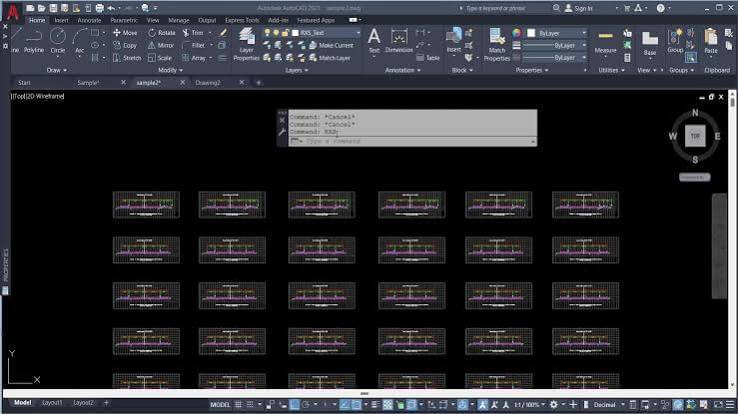
Task: Select the Circle tool
Action: coord(58,40)
